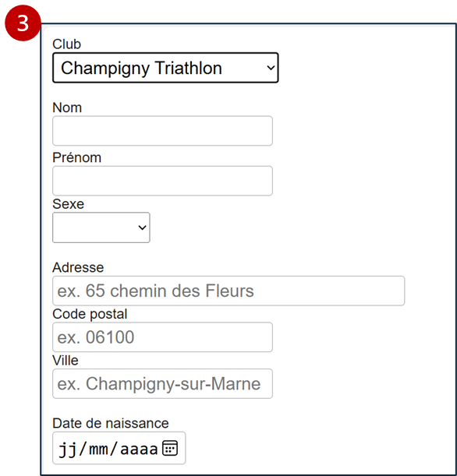
Task: Click the Prénom label text
Action: pos(77,158)
